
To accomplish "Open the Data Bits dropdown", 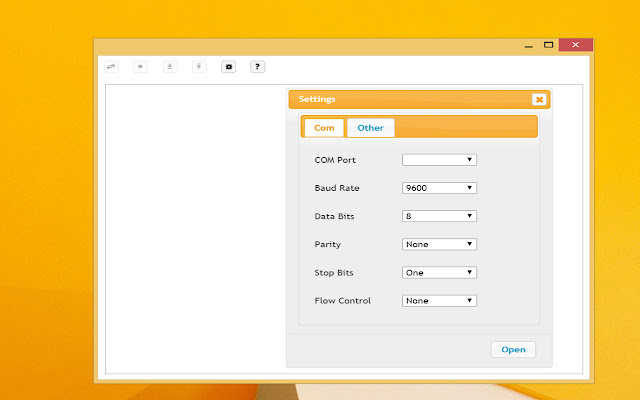I will [x=439, y=216].
